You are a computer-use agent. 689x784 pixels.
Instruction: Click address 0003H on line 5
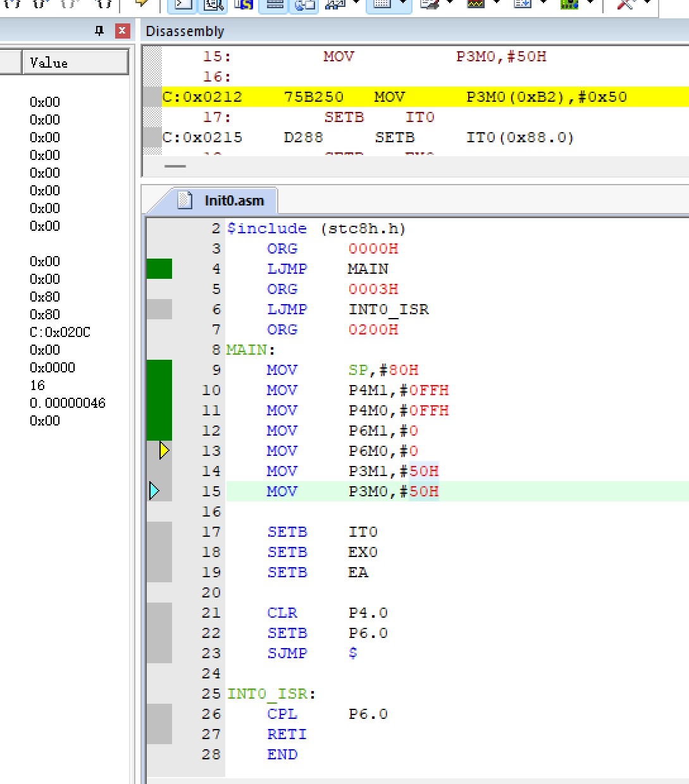coord(373,289)
